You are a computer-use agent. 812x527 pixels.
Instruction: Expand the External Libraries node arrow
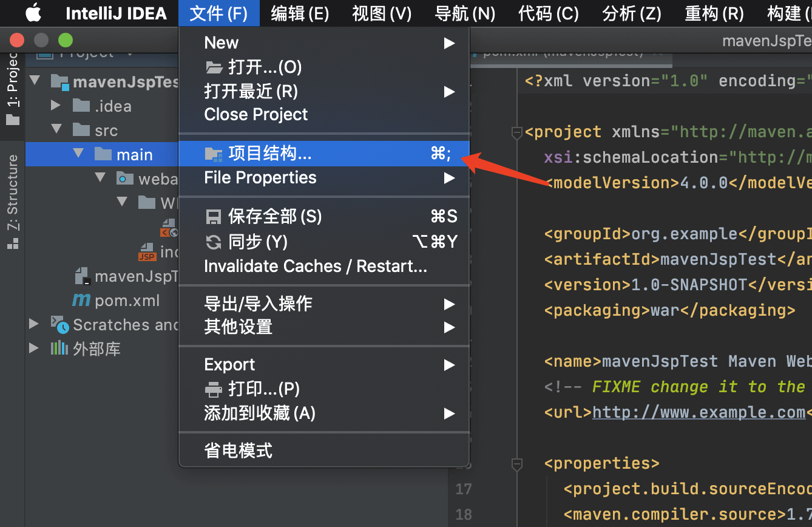[x=34, y=348]
